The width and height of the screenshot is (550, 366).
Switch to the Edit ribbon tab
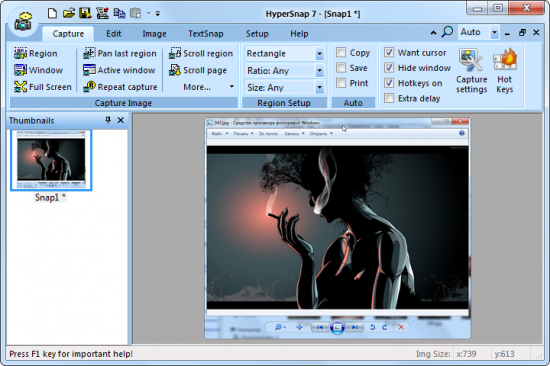pyautogui.click(x=114, y=34)
